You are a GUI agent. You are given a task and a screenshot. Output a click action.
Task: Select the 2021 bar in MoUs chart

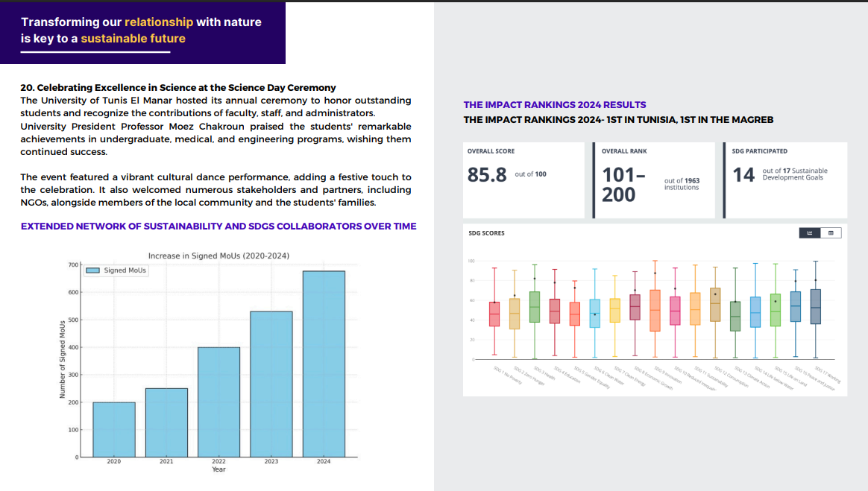166,422
